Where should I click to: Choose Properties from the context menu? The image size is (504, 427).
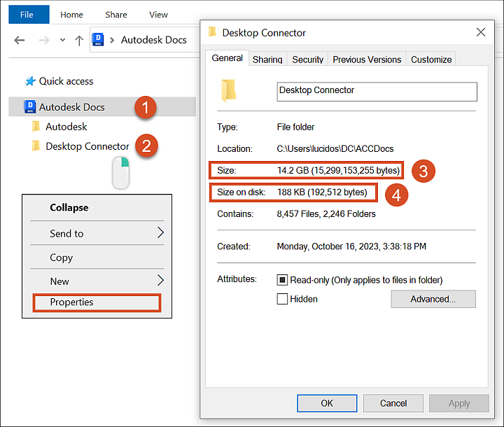97,302
